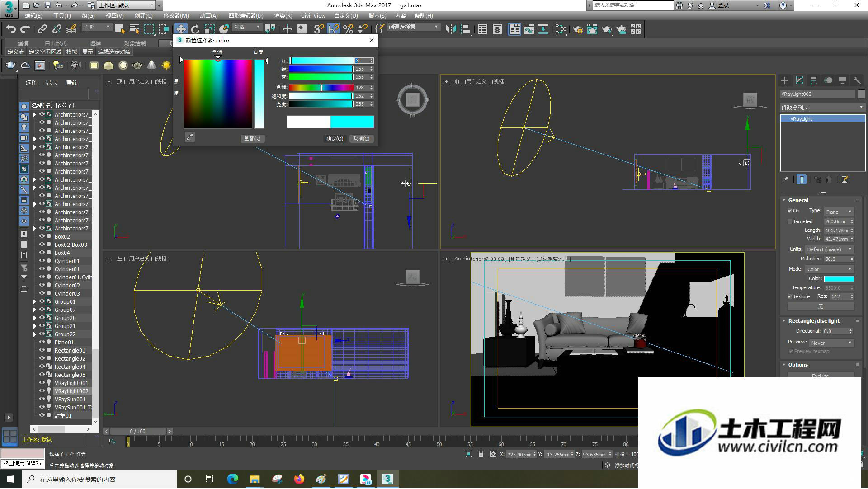Toggle the light On checkbox
Viewport: 868px width, 489px height.
(x=790, y=211)
